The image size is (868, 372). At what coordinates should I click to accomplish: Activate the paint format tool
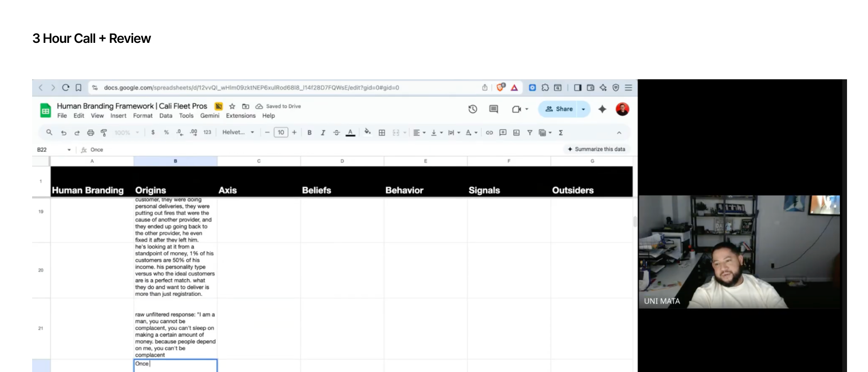[104, 133]
